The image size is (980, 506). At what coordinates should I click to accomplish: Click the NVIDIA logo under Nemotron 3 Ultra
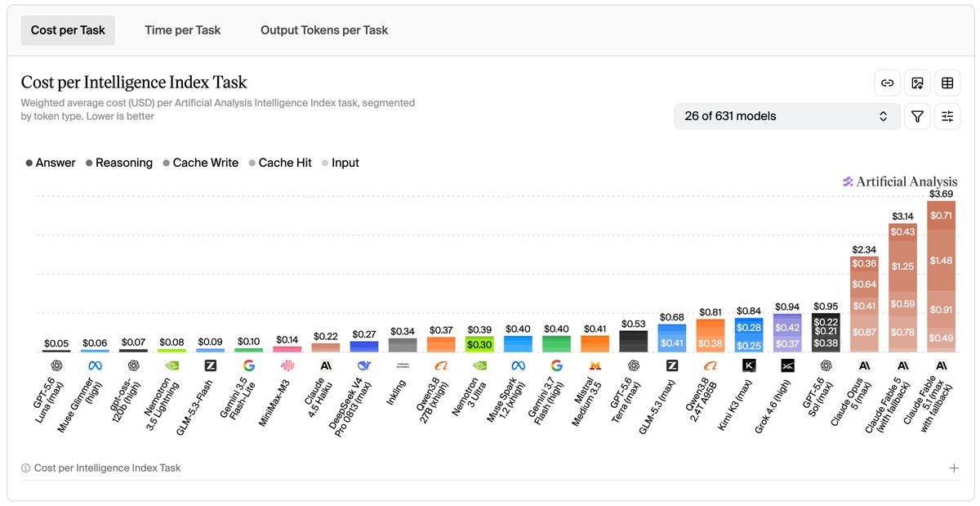point(479,365)
